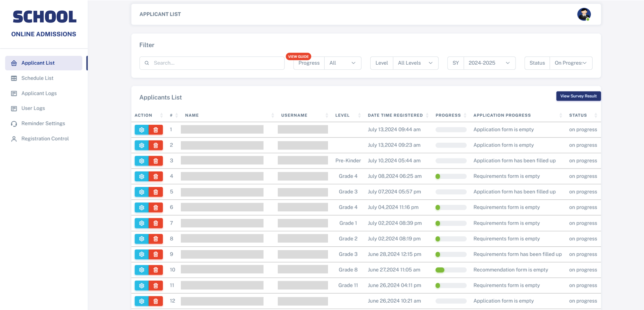
Task: Sort table by the Name column arrows
Action: coord(272,115)
